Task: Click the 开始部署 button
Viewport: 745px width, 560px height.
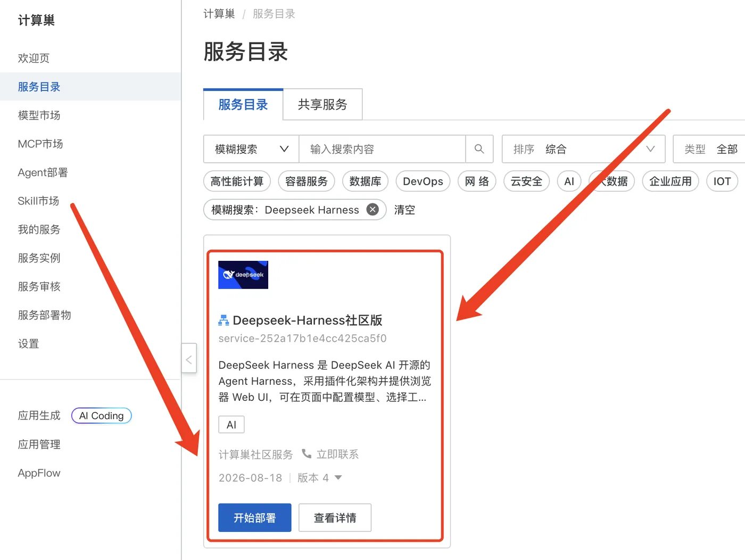Action: click(x=255, y=517)
